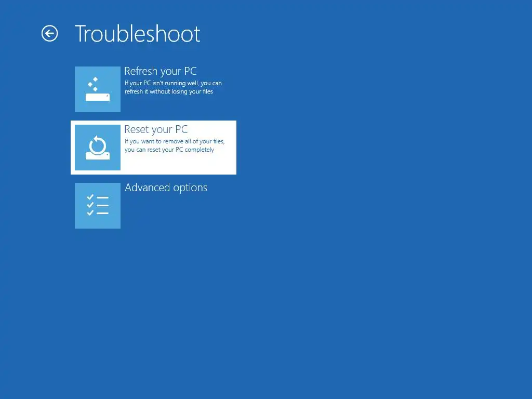Screen dimensions: 532x399
Task: Click the Reset your PC circular-arrow icon
Action: [97, 148]
